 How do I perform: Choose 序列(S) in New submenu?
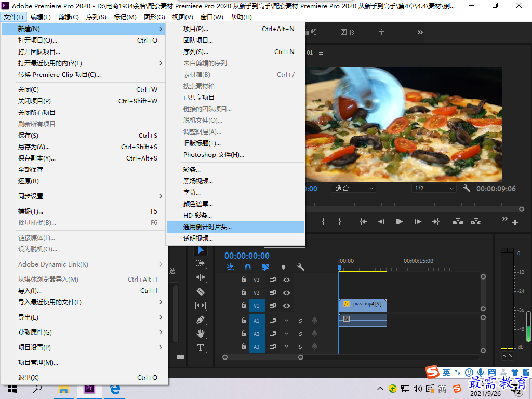[x=235, y=51]
